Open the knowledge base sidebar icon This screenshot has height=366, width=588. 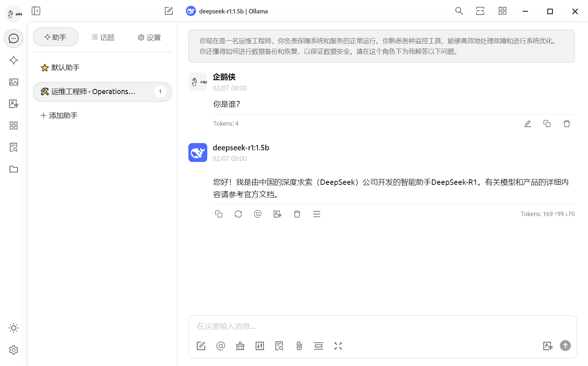(x=14, y=147)
